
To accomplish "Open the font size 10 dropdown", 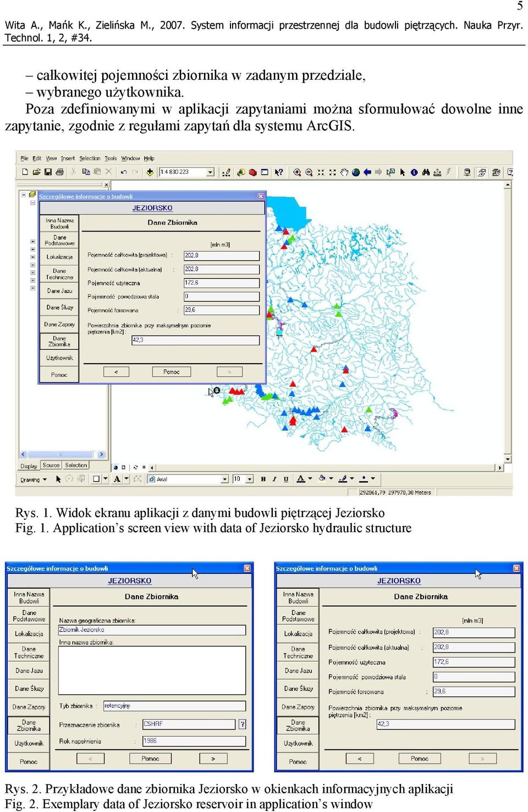I will click(x=250, y=479).
